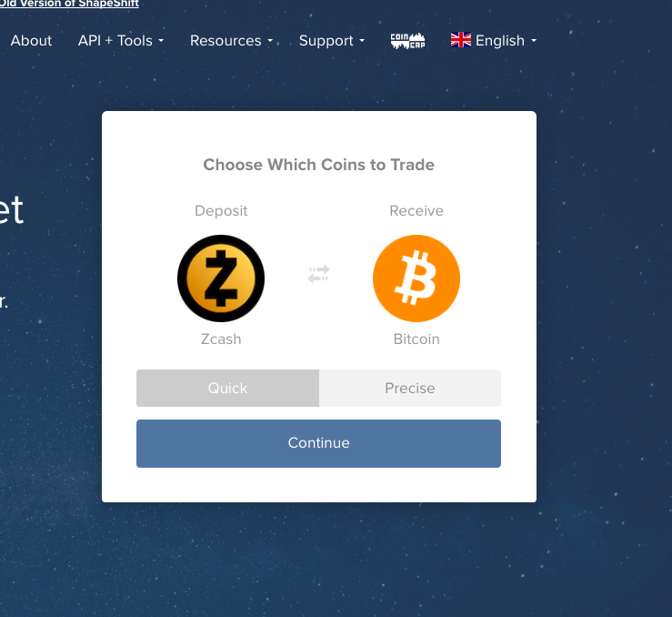
Task: Click the Support menu caret arrow
Action: 362,41
